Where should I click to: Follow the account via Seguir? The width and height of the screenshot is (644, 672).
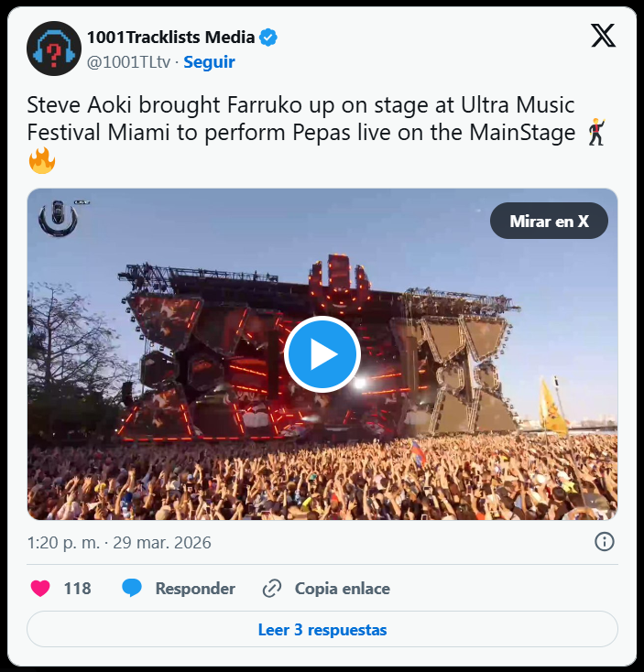pos(209,62)
